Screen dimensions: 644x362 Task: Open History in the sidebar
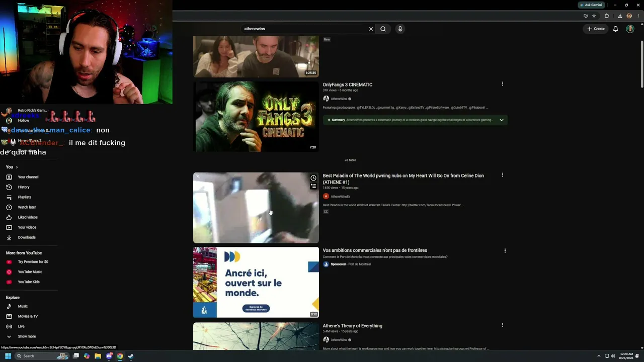pos(24,187)
